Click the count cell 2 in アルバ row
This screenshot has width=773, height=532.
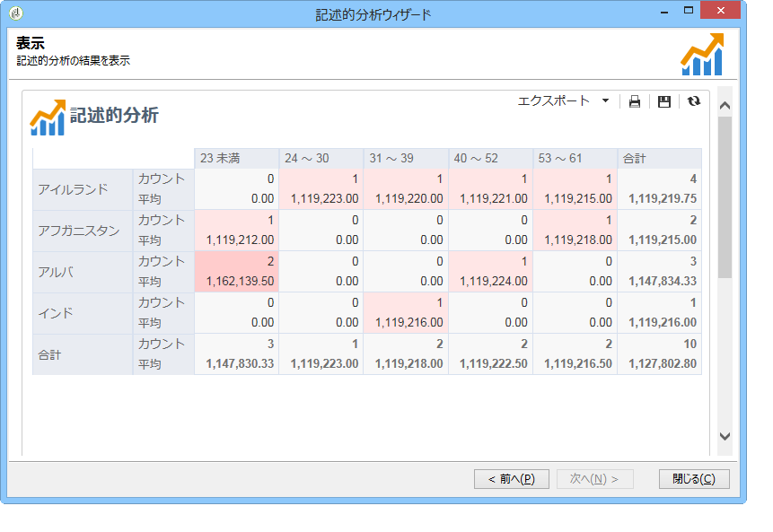click(x=270, y=261)
